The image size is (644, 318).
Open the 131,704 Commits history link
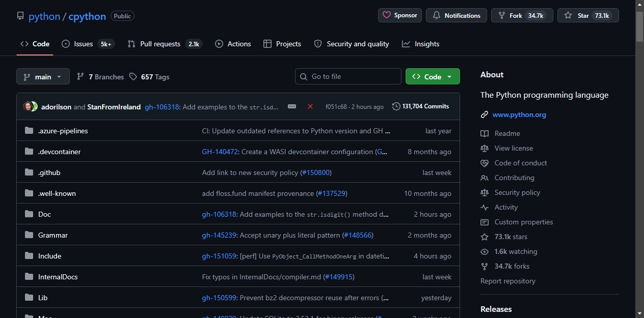pos(421,106)
